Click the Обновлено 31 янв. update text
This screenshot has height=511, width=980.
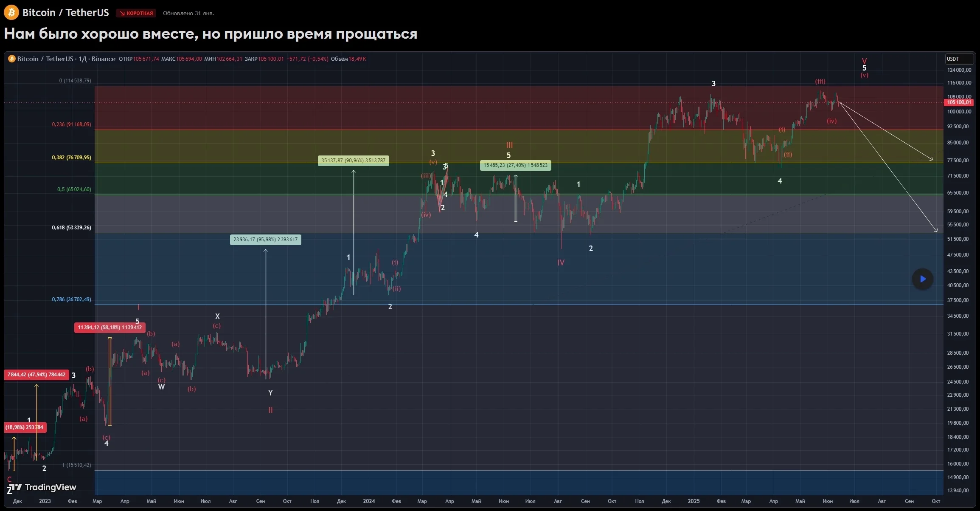click(188, 13)
